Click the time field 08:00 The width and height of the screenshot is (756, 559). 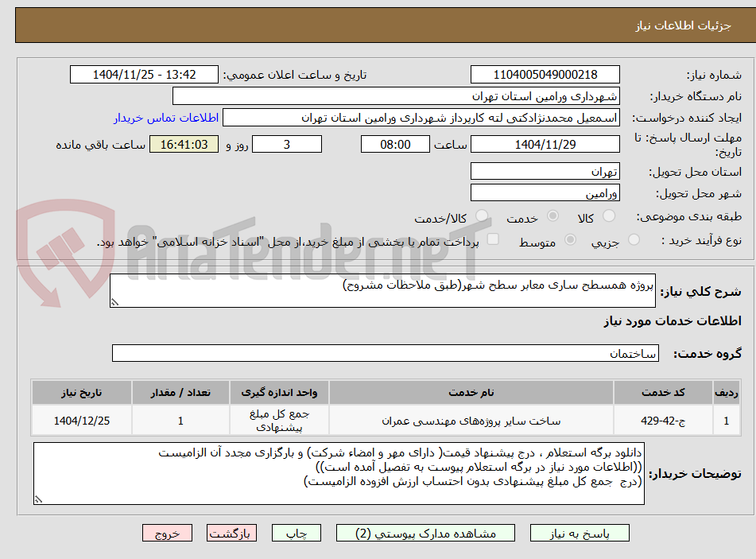pyautogui.click(x=395, y=144)
